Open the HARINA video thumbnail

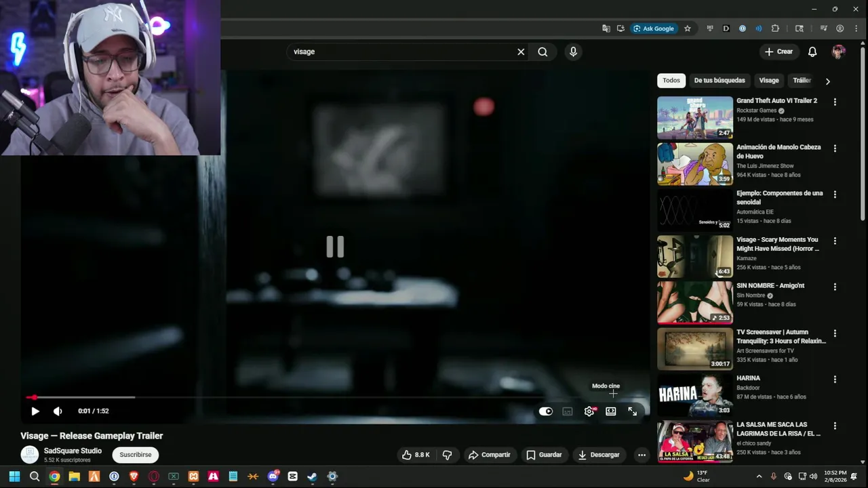(695, 394)
